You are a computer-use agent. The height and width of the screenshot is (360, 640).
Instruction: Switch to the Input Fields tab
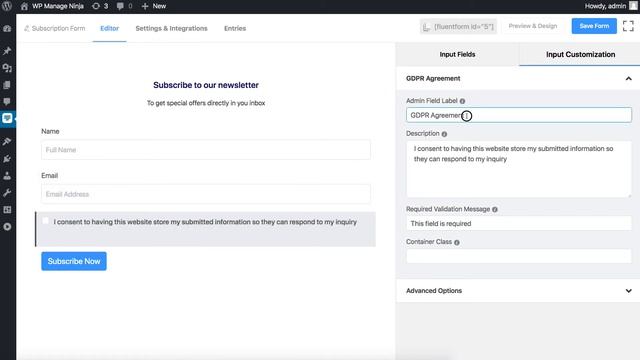pos(457,54)
